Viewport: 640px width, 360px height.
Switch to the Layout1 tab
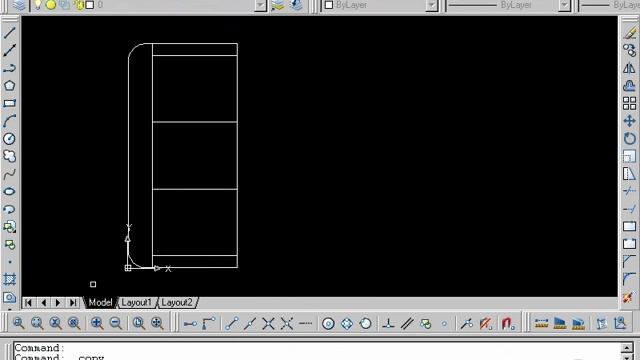point(136,302)
